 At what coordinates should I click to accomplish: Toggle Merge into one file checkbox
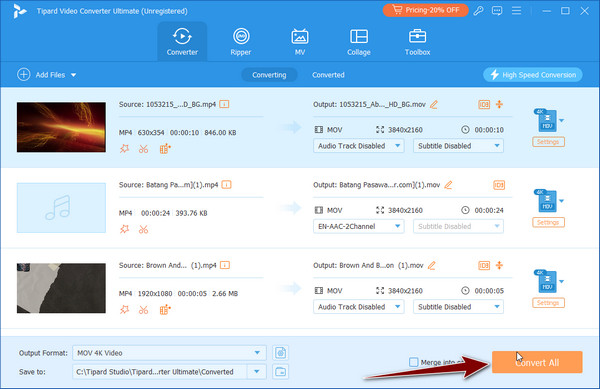pyautogui.click(x=414, y=362)
